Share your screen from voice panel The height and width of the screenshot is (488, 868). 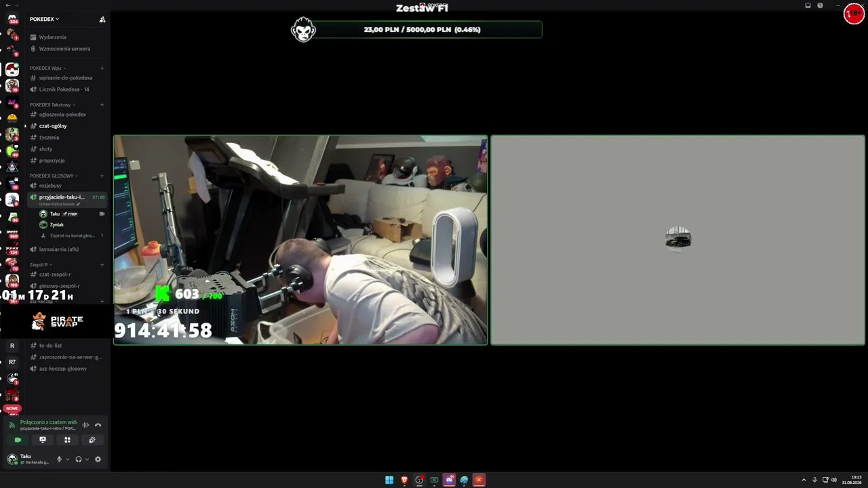(x=43, y=440)
